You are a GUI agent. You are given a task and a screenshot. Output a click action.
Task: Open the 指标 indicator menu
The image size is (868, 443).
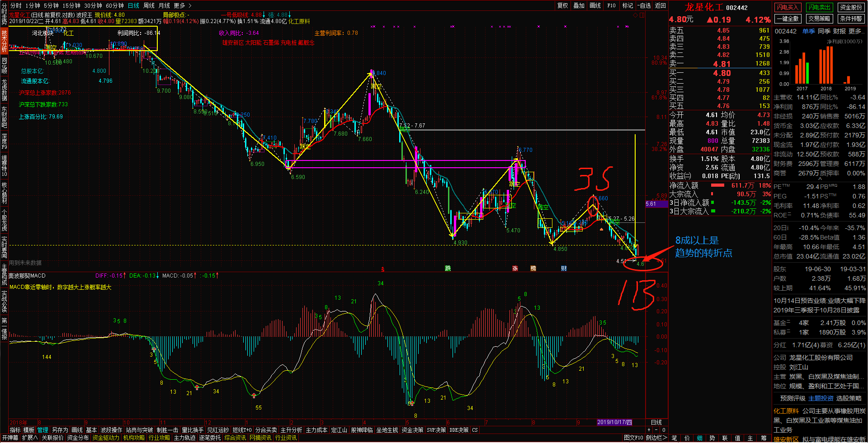tap(15, 430)
